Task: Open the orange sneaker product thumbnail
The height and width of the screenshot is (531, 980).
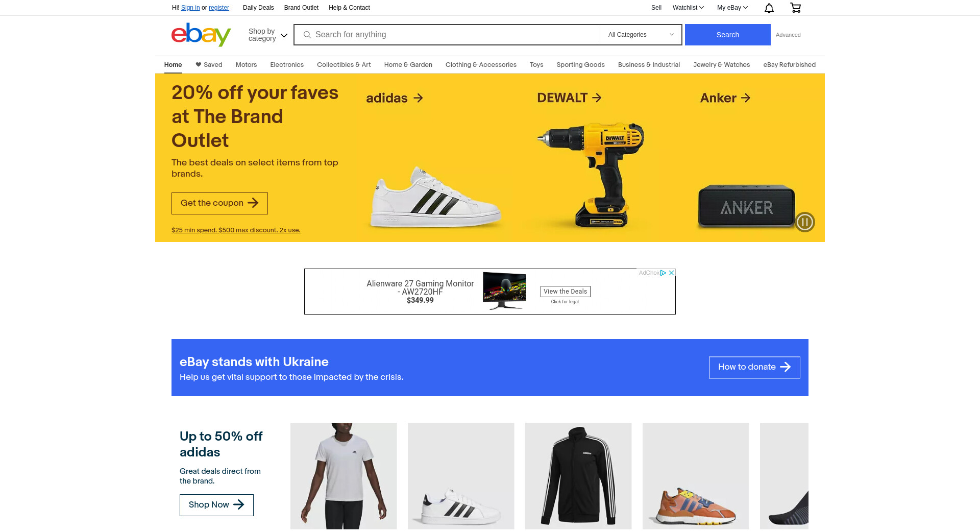Action: [696, 476]
